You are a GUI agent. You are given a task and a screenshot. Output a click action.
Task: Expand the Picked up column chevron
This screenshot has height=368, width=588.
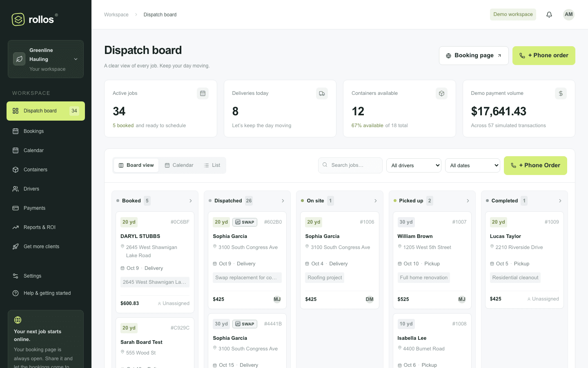click(x=468, y=201)
